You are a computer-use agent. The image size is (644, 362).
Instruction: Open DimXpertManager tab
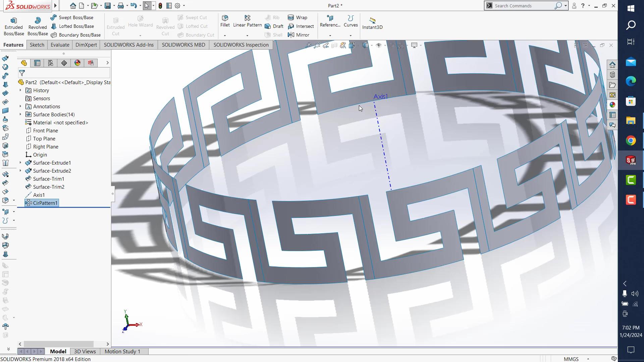click(x=64, y=63)
